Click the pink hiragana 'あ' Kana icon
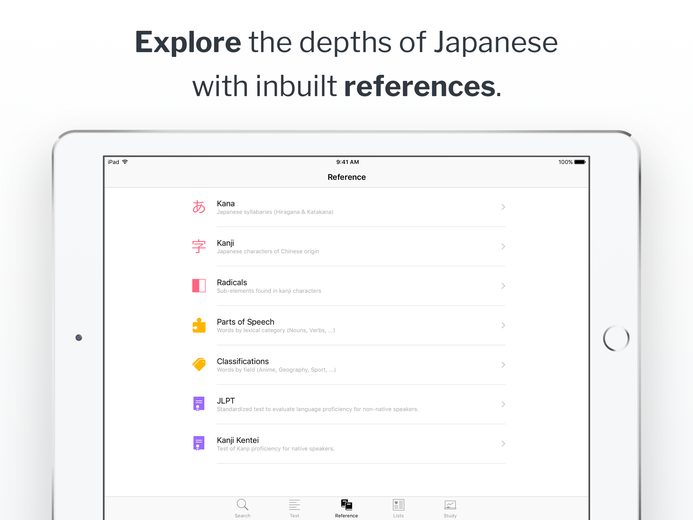 [x=199, y=206]
